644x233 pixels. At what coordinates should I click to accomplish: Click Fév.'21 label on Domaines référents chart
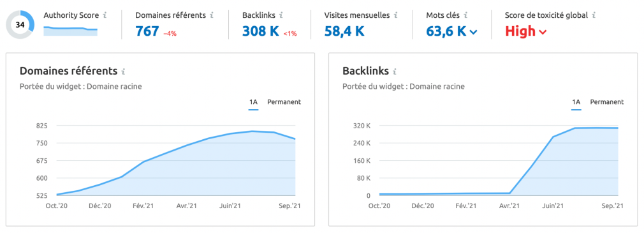coord(143,206)
